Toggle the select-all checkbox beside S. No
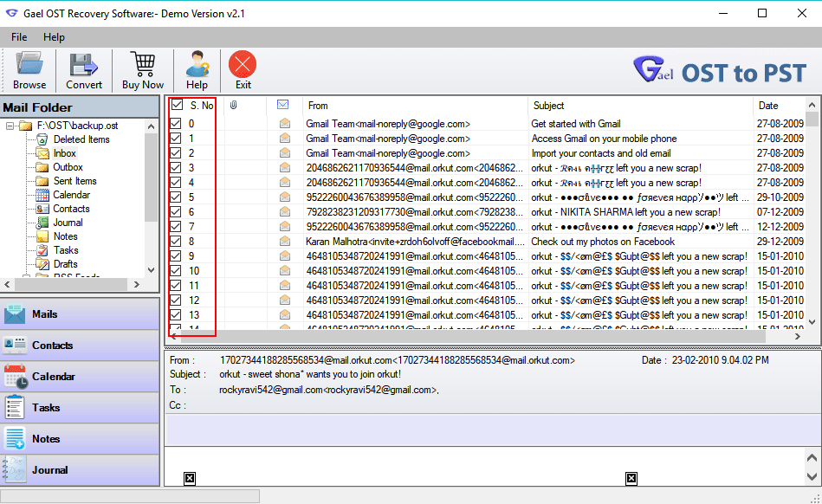 (x=178, y=105)
